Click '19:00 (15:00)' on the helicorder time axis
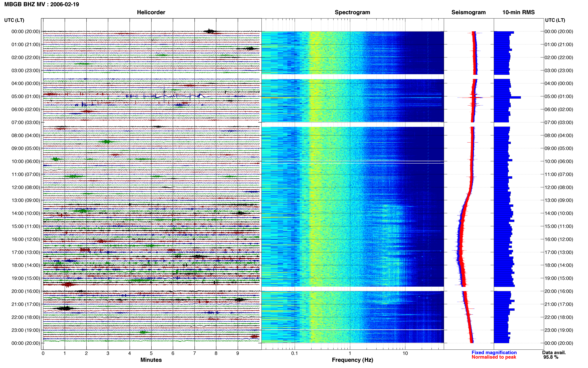588x368 pixels. 26,278
